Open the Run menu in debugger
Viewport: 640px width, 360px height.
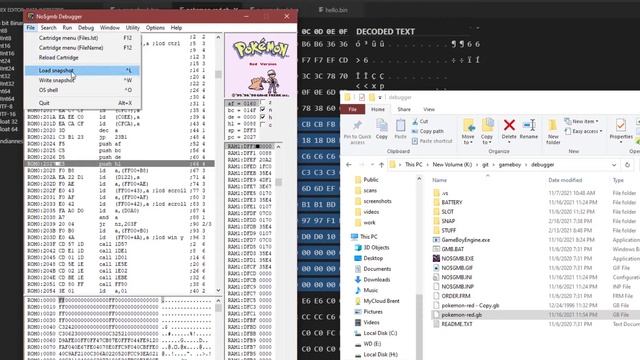[x=67, y=28]
